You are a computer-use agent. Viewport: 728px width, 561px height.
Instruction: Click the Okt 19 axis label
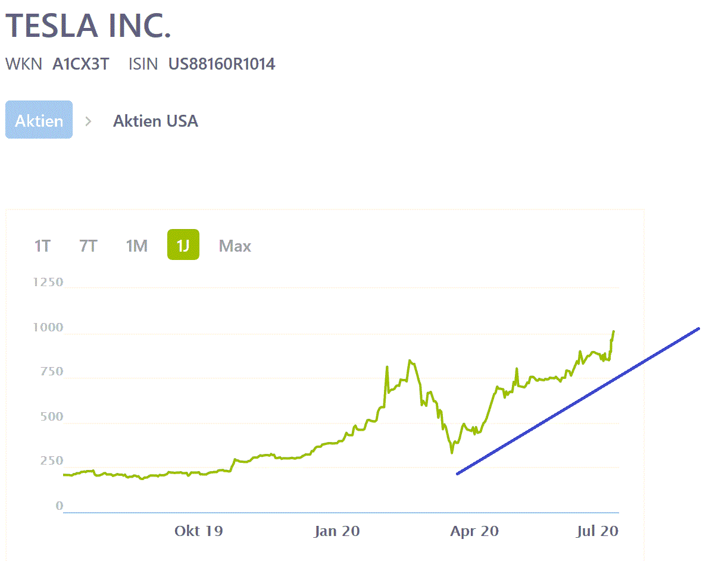[198, 531]
